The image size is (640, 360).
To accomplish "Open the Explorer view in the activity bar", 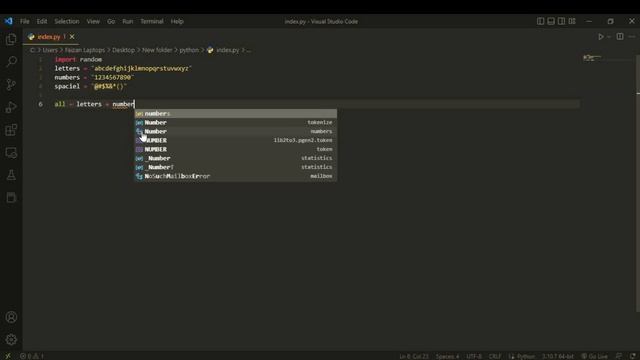I will pyautogui.click(x=11, y=40).
